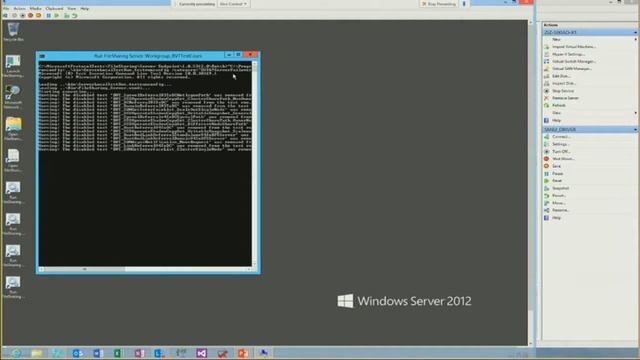Expand the View submenu in Actions pane
Screen dimensions: 640x360
coord(635,113)
